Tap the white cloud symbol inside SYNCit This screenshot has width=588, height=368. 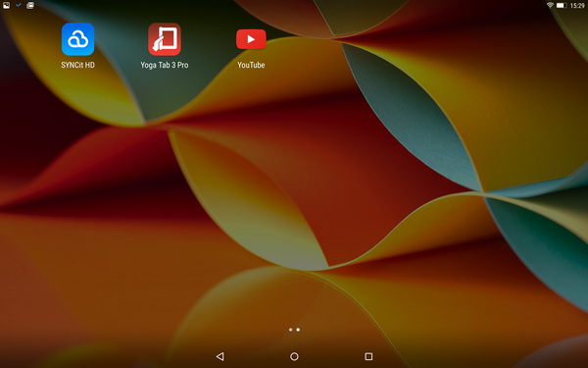(x=78, y=39)
